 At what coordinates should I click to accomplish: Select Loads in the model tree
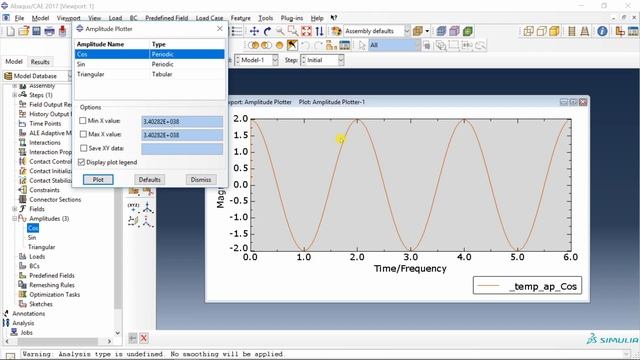tap(37, 257)
